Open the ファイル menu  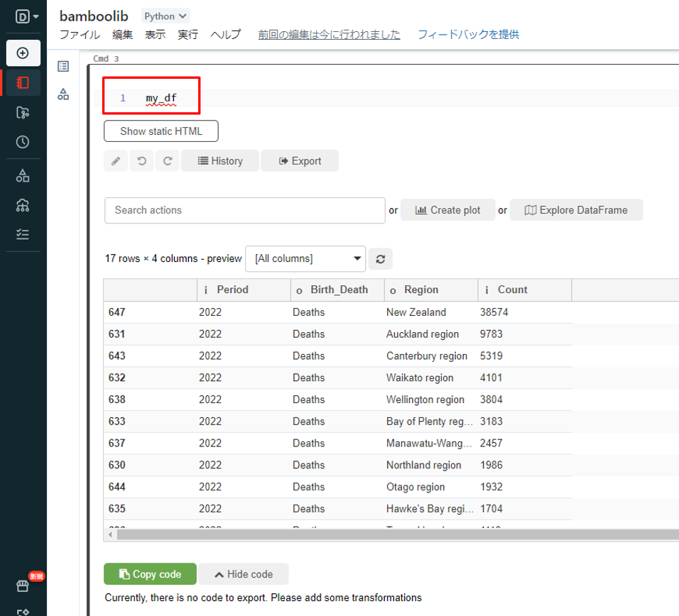[x=80, y=34]
